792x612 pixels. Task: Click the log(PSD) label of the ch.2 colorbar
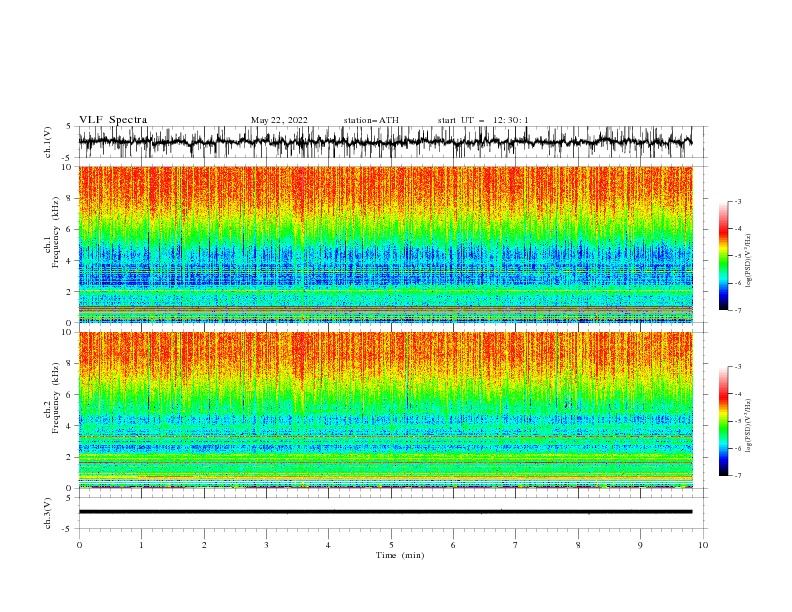(x=748, y=424)
